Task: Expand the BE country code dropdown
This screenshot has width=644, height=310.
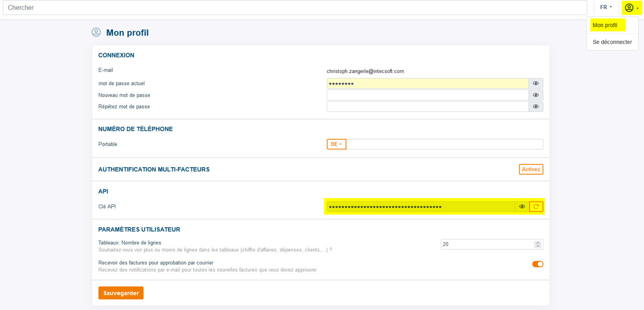Action: click(x=336, y=144)
